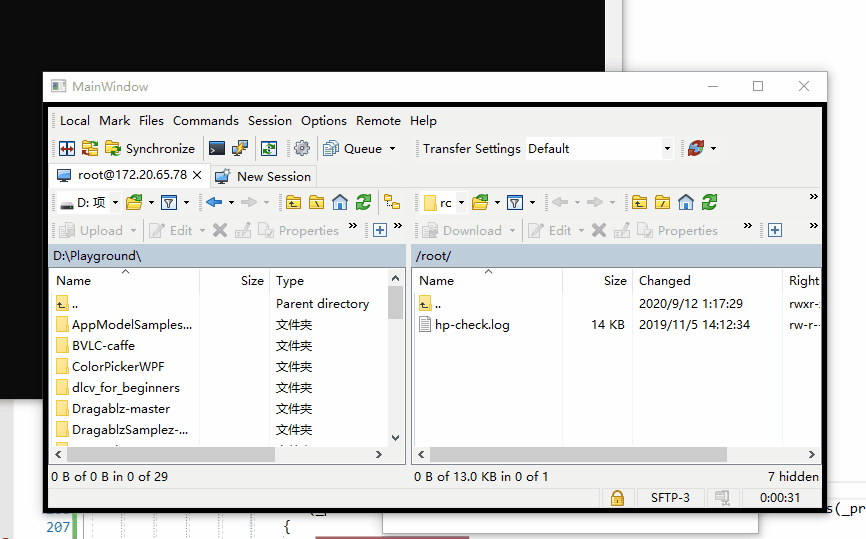
Task: Open in PuTTY icon
Action: (x=239, y=149)
